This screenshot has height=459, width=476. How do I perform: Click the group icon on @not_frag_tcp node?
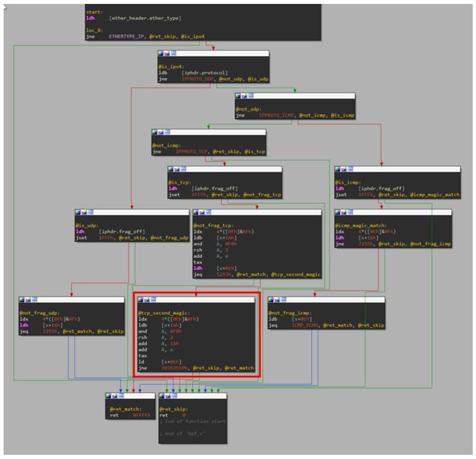209,212
